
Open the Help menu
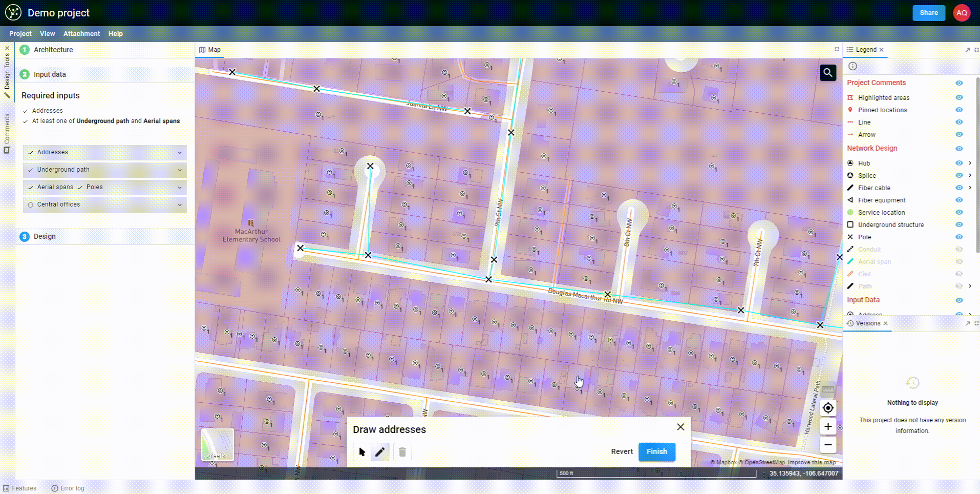coord(115,33)
